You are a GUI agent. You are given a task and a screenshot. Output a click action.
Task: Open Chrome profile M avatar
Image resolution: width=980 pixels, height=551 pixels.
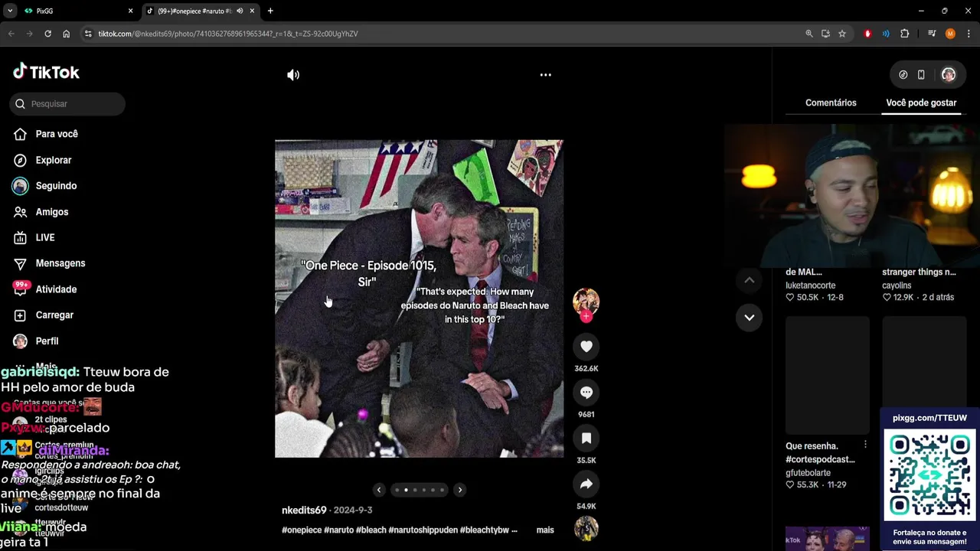point(950,34)
